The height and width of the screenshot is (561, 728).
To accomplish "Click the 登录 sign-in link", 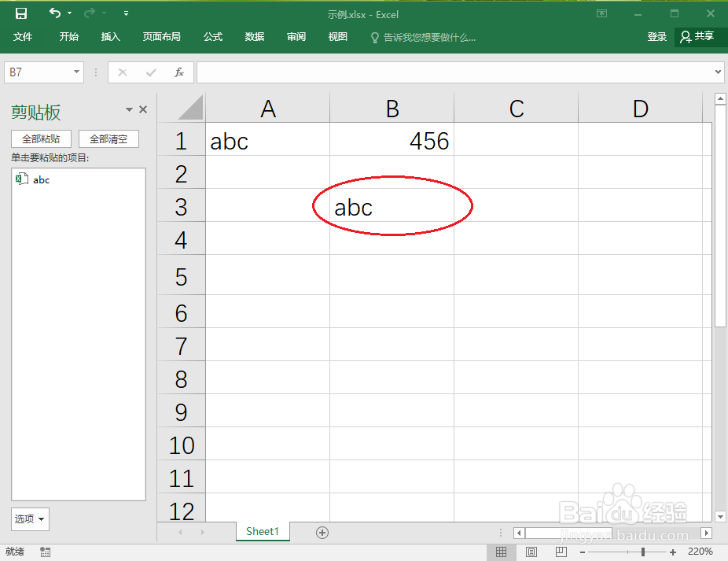I will point(656,36).
